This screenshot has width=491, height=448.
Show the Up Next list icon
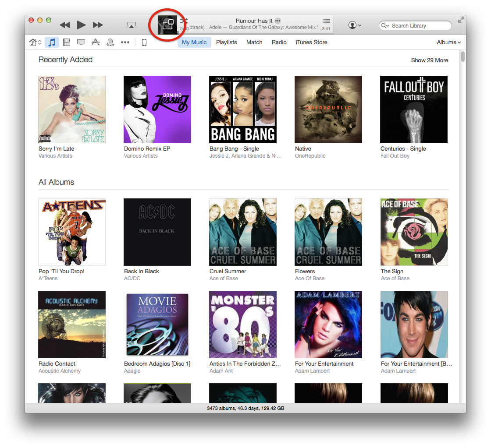point(326,21)
